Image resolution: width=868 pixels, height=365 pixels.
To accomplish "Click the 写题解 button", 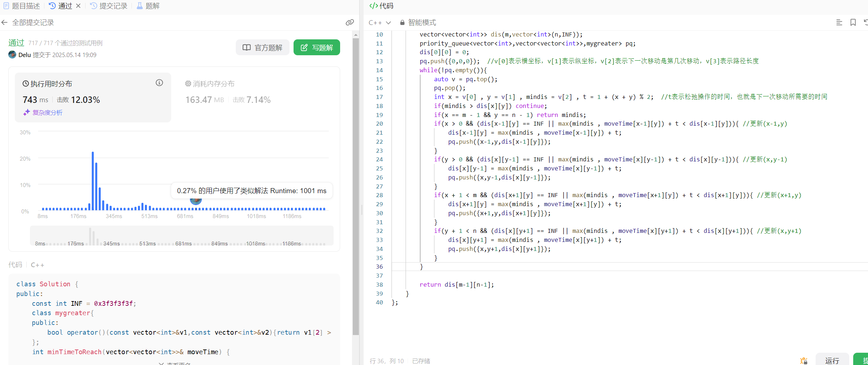I will point(317,48).
